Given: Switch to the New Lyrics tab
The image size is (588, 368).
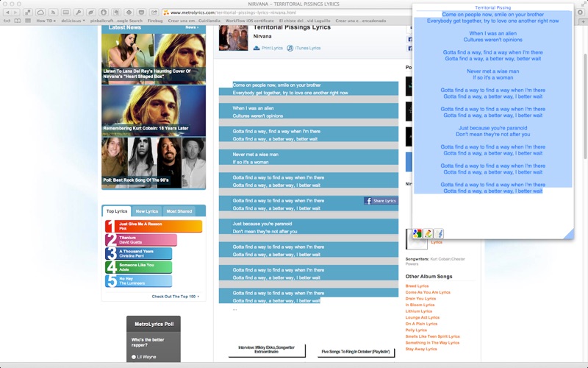Looking at the screenshot, I should pyautogui.click(x=146, y=211).
